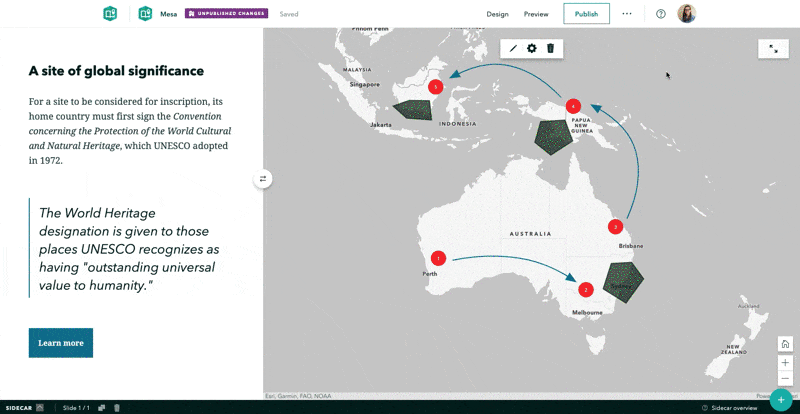This screenshot has height=414, width=800.
Task: Open the help question-mark icon
Action: pos(661,14)
